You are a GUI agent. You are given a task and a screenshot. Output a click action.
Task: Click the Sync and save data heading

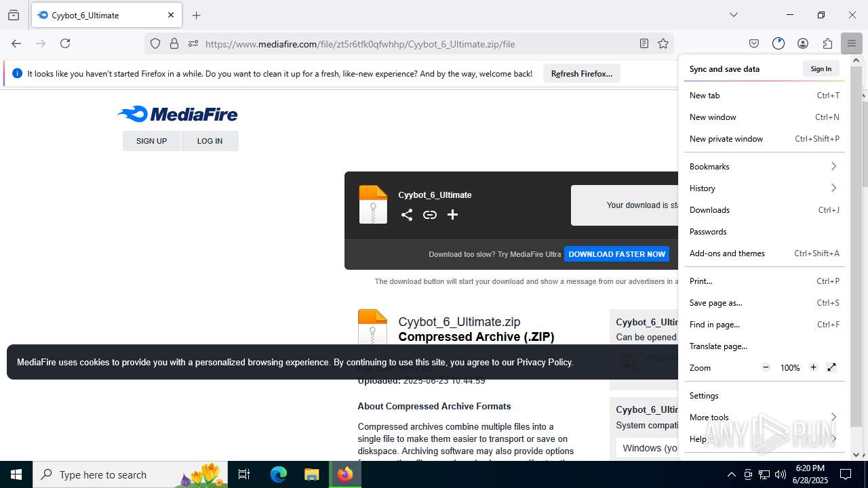pos(724,69)
